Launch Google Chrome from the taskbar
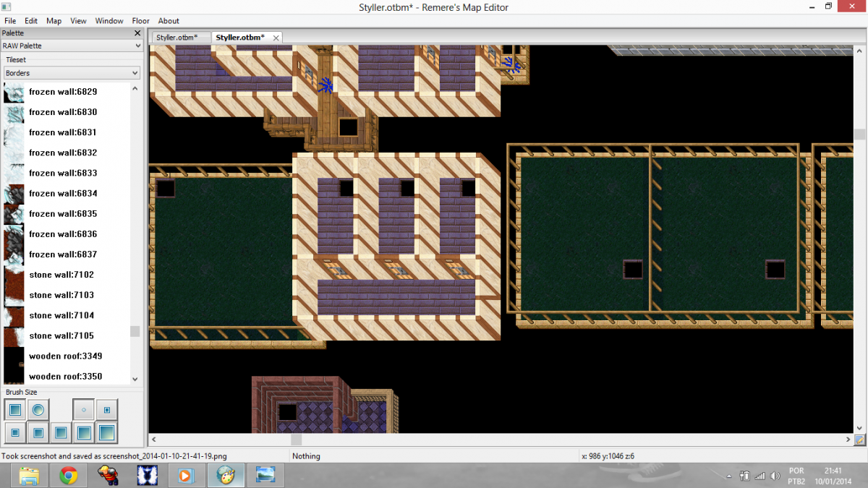Viewport: 868px width, 488px height. 69,476
